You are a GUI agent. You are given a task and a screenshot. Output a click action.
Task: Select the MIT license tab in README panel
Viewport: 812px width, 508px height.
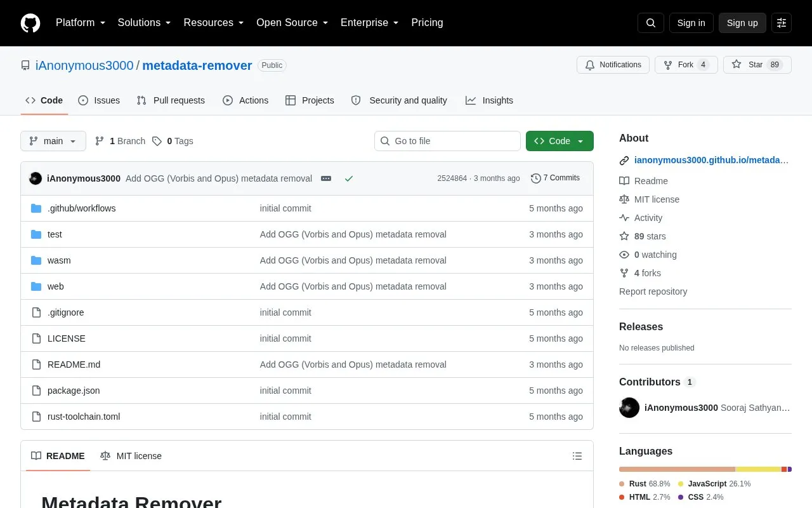131,456
